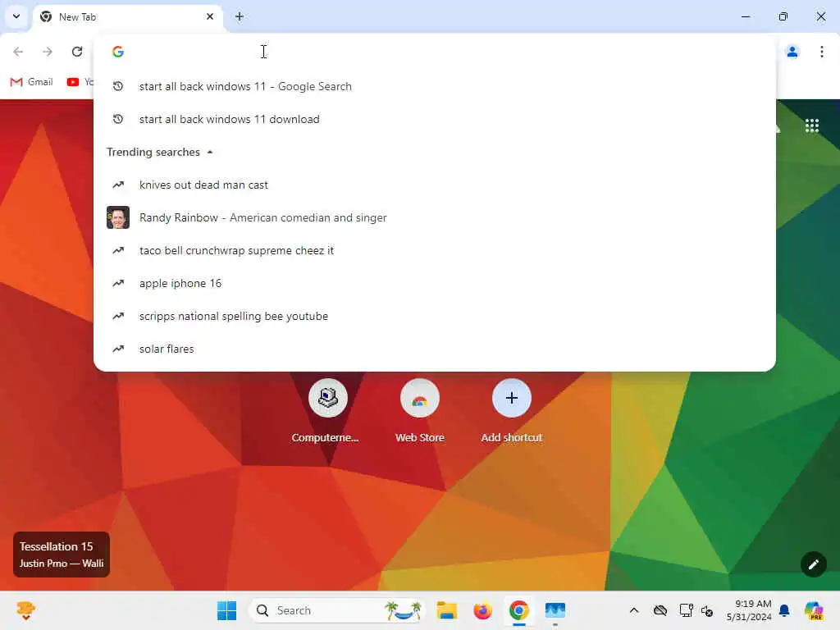Screen dimensions: 840x630
Task: Choose 'taco bell crunchwrap supreme cheez it'
Action: 435,250
